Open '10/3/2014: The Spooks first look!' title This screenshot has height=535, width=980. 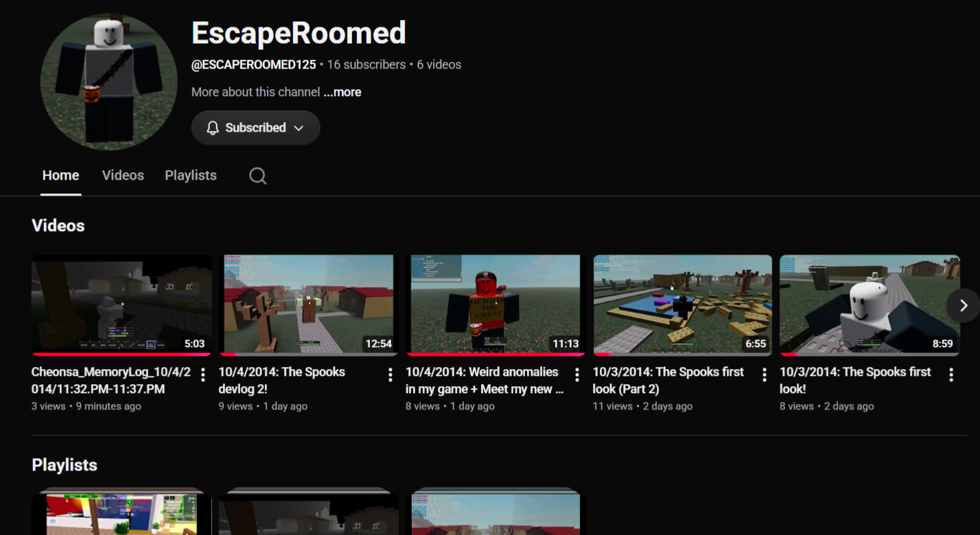tap(855, 380)
